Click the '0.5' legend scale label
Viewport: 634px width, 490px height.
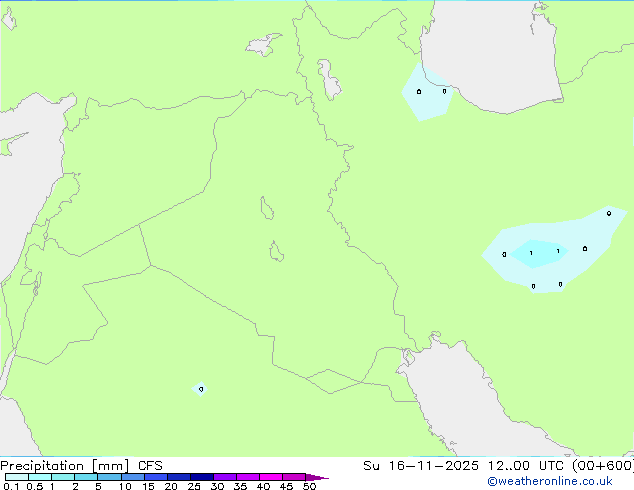pyautogui.click(x=34, y=486)
